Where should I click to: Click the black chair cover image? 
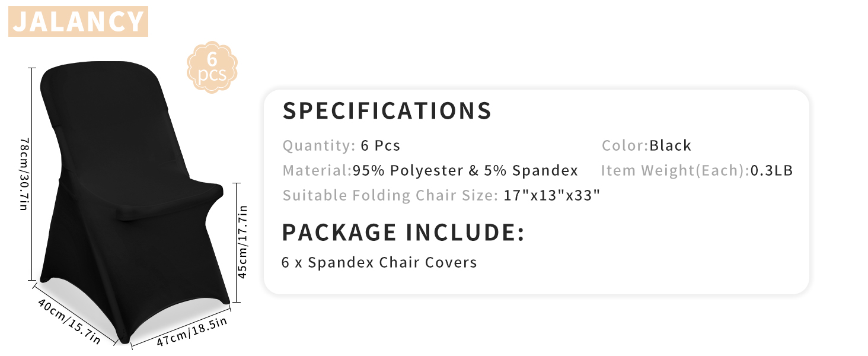[132, 202]
